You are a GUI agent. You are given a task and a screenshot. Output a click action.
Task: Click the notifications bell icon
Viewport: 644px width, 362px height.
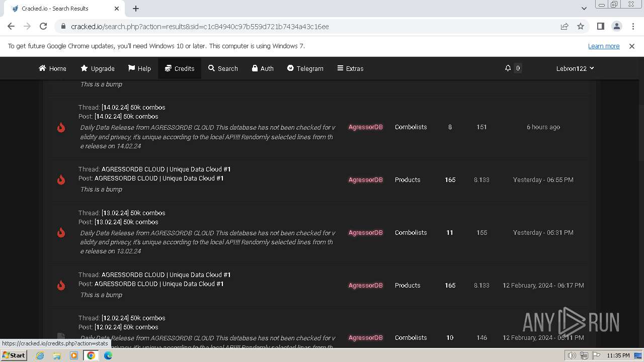pos(508,68)
